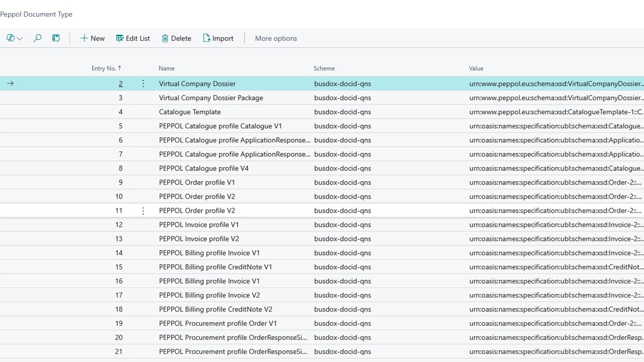This screenshot has height=362, width=644.
Task: Click entry number 16 cell
Action: [119, 281]
